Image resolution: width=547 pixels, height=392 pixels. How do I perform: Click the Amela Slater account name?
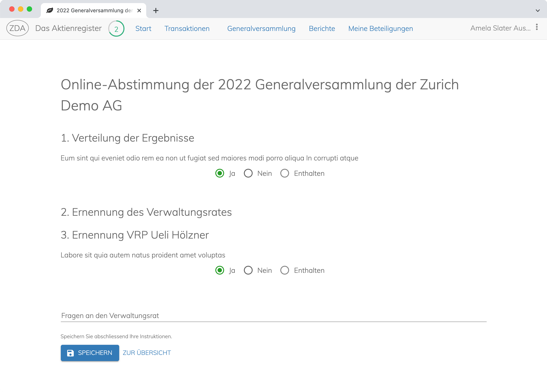500,28
